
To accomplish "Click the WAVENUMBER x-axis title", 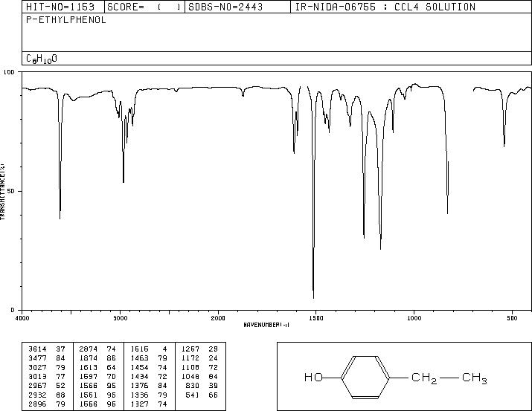I will 266,325.
